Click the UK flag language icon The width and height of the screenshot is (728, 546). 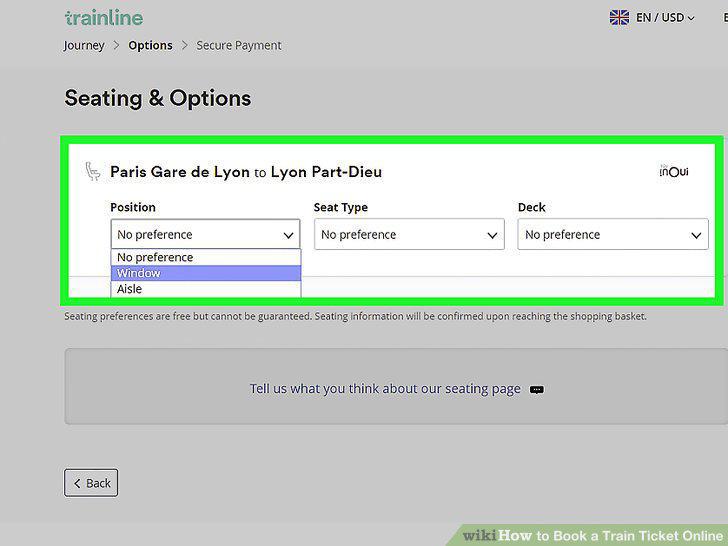click(x=619, y=18)
